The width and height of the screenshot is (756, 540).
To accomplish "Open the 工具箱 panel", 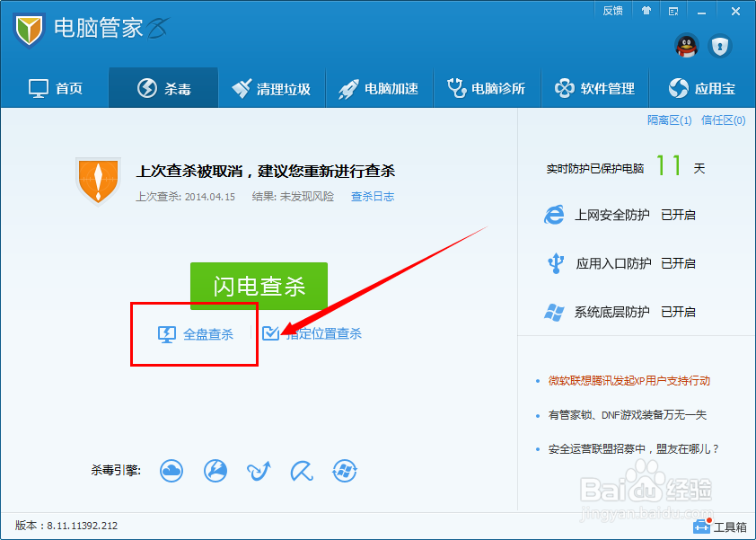I will coord(718,528).
